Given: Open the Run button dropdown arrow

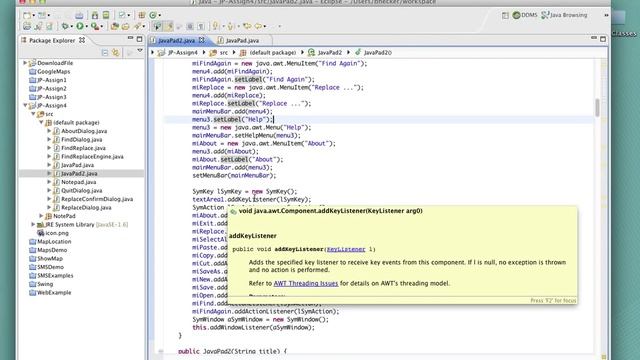Looking at the screenshot, I should (87, 27).
